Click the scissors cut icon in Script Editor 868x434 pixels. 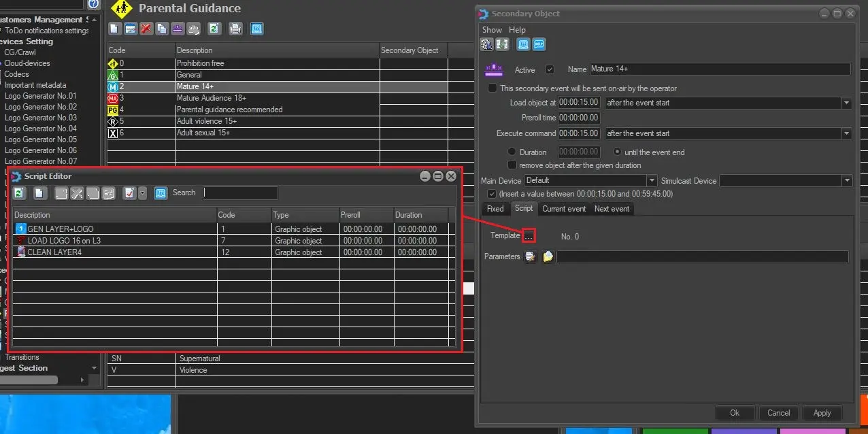tap(77, 193)
